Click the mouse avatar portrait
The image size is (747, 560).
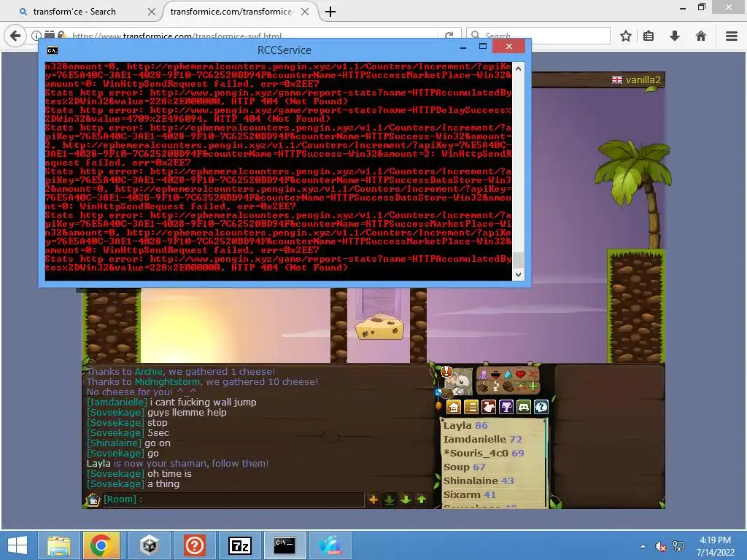(x=458, y=382)
